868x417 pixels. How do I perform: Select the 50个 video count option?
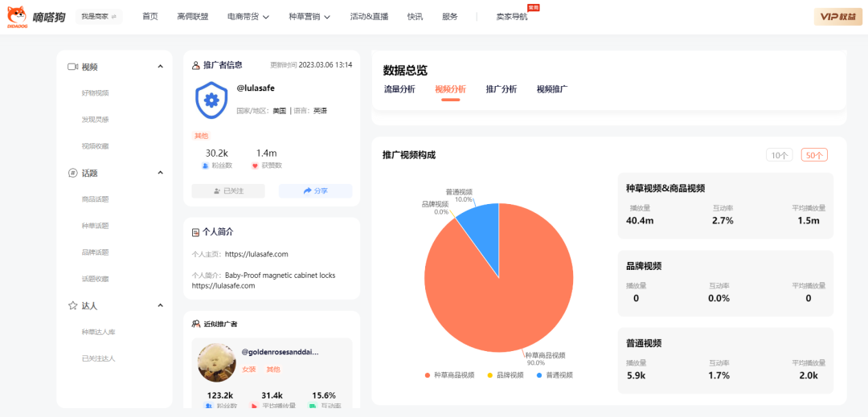(x=814, y=155)
